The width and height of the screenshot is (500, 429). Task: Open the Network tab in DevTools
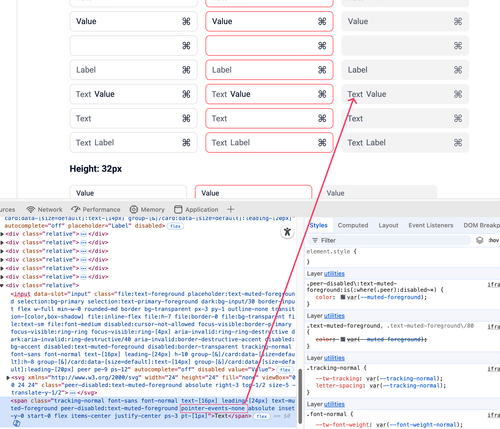[44, 209]
